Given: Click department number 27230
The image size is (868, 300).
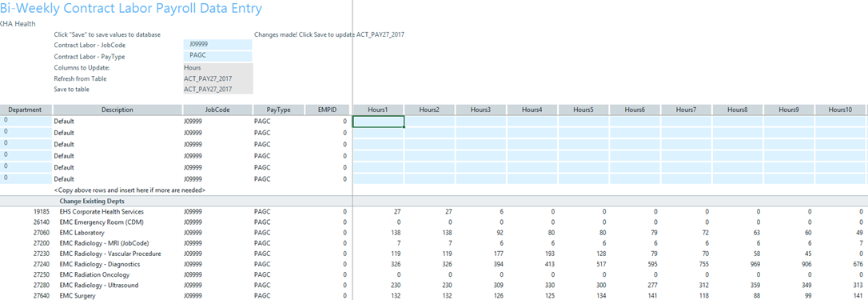Looking at the screenshot, I should pos(42,254).
